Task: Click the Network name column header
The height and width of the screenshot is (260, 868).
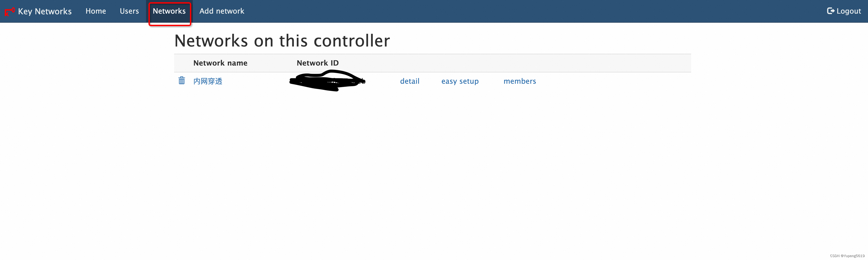Action: tap(220, 63)
